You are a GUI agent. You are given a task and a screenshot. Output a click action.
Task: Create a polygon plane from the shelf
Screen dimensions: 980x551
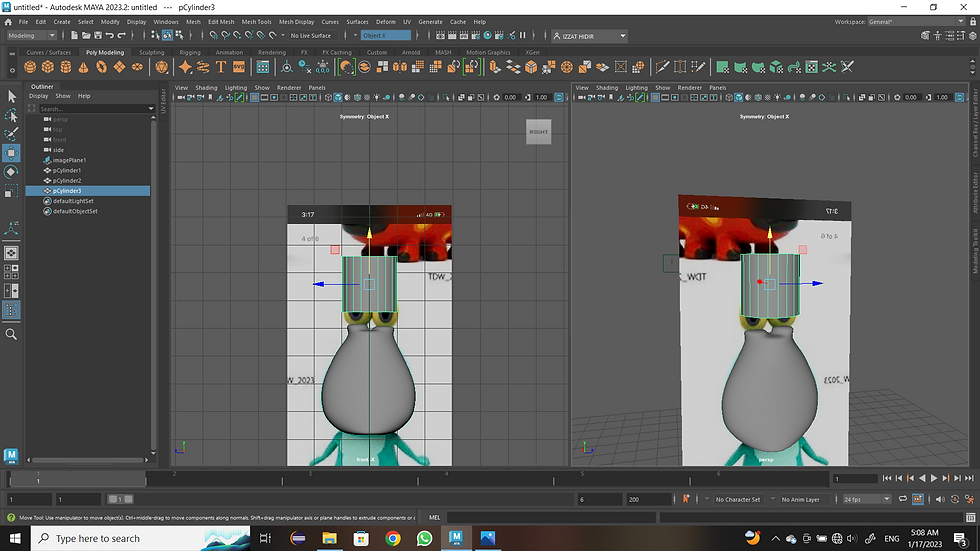(119, 67)
